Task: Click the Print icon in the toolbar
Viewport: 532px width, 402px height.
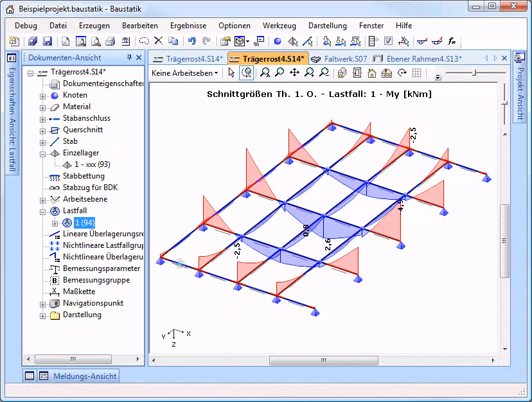Action: 110,41
